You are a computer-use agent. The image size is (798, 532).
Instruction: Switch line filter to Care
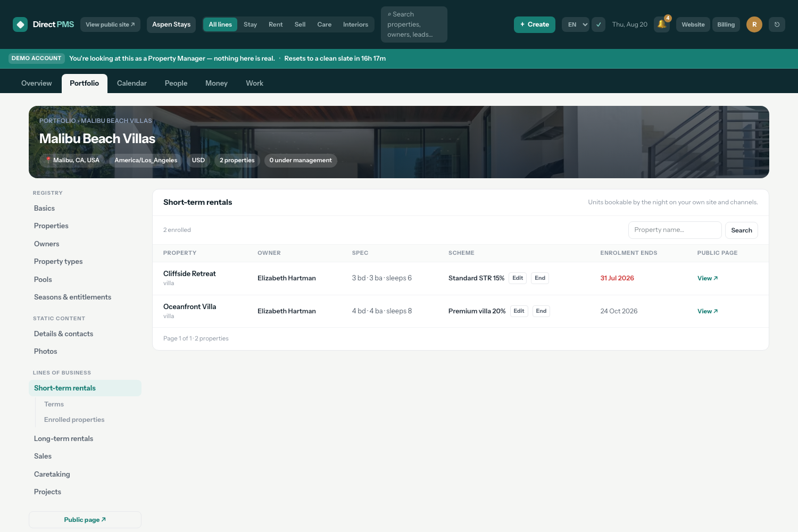click(x=325, y=24)
